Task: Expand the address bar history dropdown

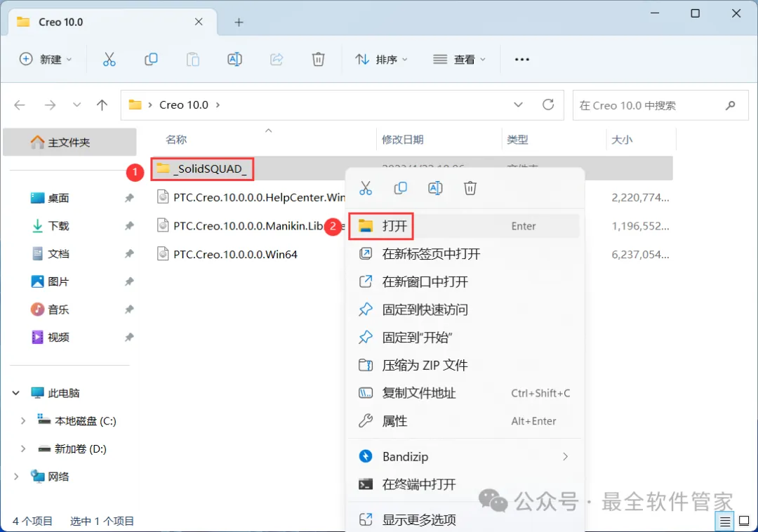Action: coord(518,105)
